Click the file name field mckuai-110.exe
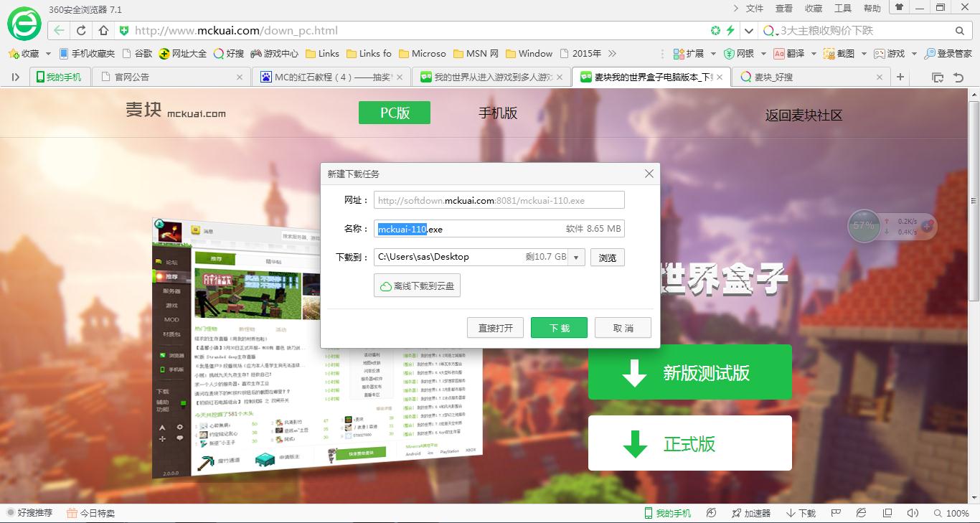 pyautogui.click(x=499, y=229)
